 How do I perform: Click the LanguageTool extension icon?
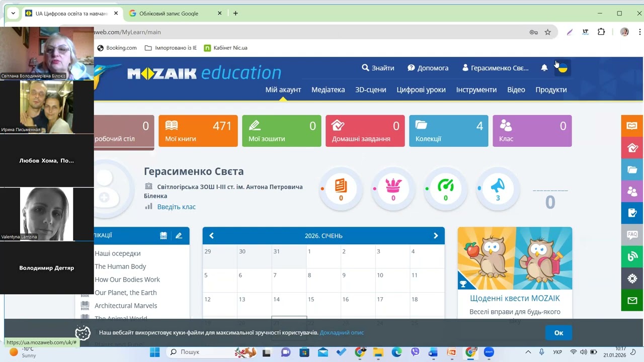click(x=586, y=32)
